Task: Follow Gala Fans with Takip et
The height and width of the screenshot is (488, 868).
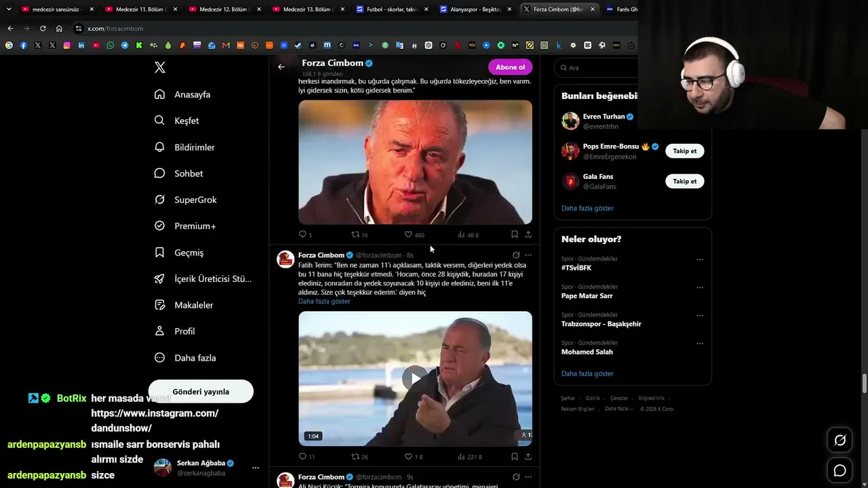Action: (684, 181)
